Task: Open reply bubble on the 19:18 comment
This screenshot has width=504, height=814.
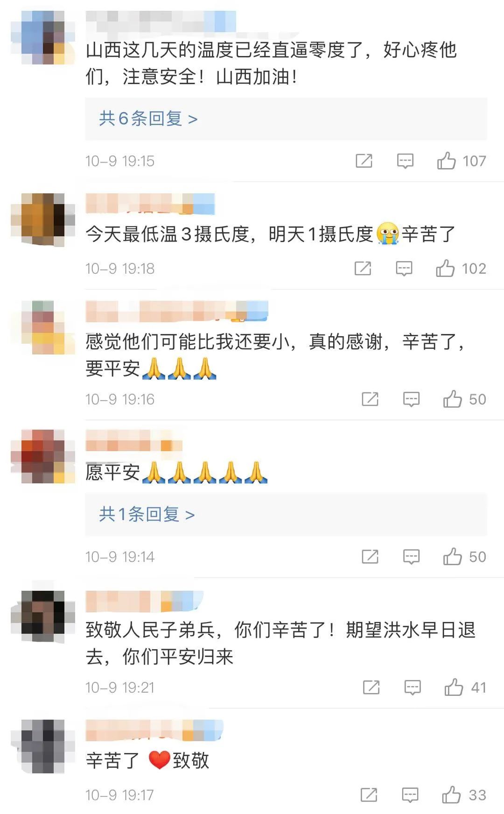Action: (x=404, y=269)
